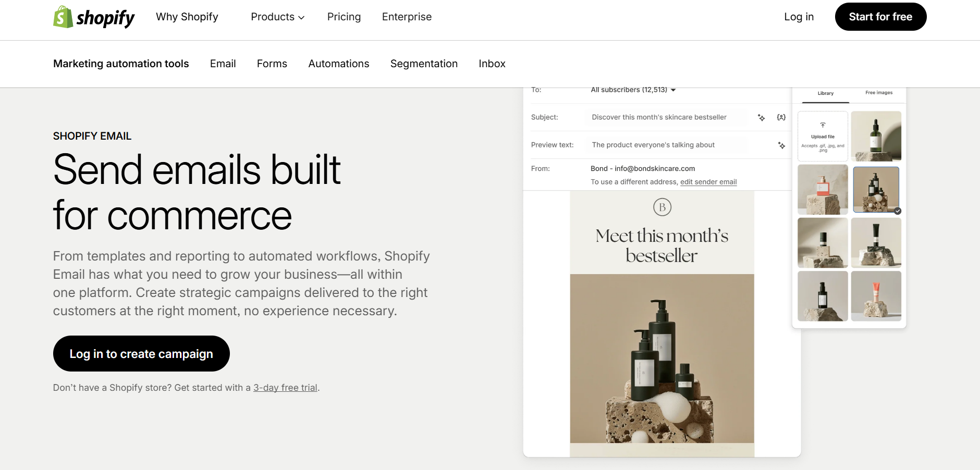Go to the Segmentation section
This screenshot has height=470, width=980.
click(424, 64)
